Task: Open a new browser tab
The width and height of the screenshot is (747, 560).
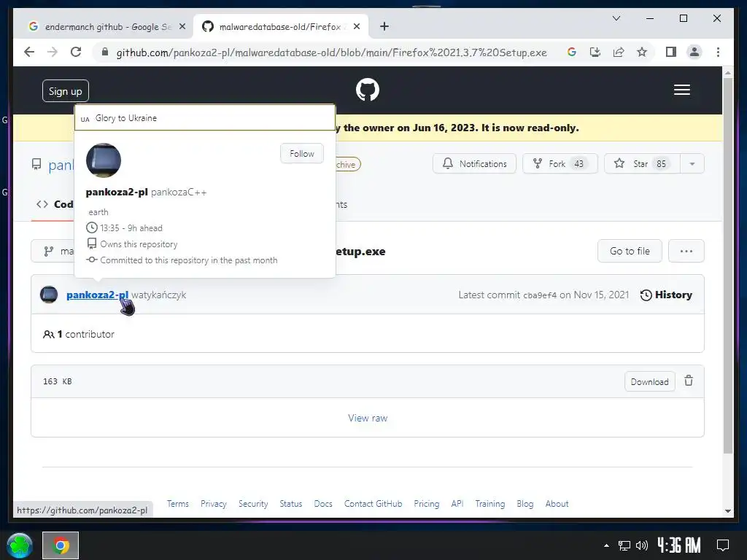Action: coord(384,27)
